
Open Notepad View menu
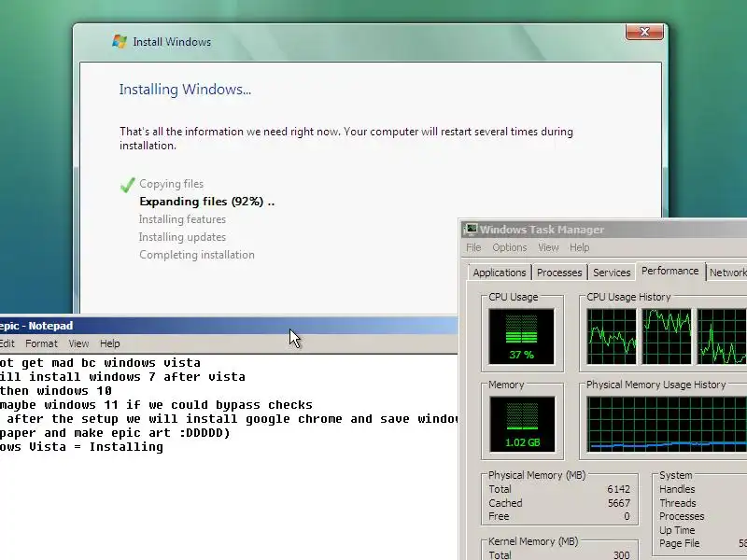click(x=78, y=343)
